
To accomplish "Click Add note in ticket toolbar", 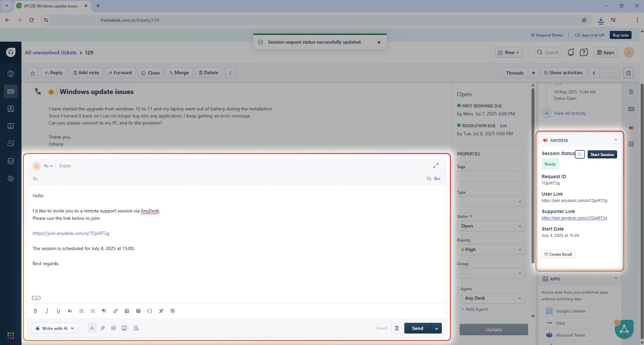I will (x=86, y=73).
